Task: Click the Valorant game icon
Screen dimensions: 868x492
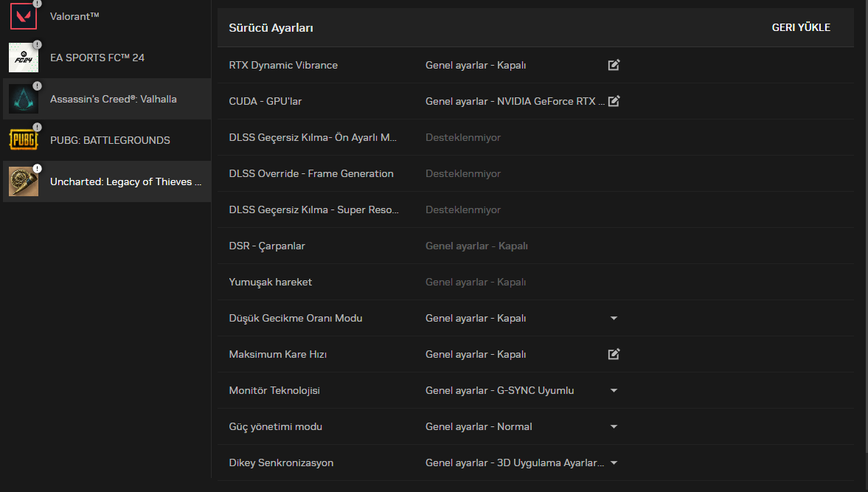Action: click(23, 16)
